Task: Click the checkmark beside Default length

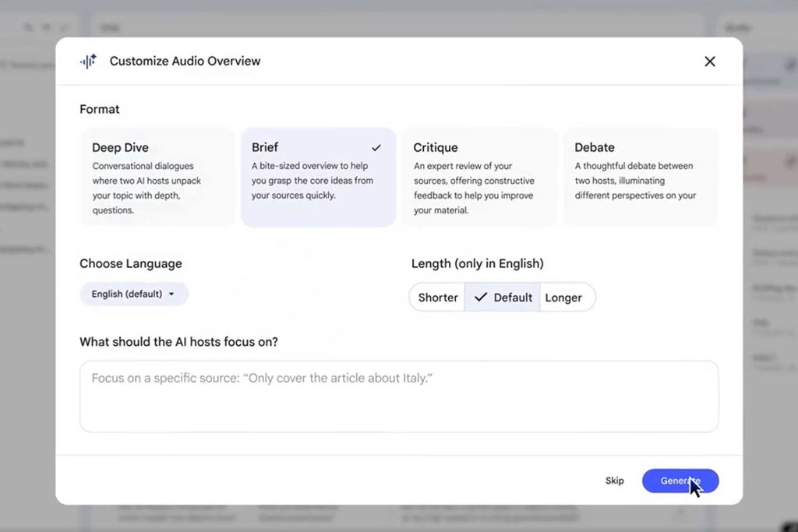Action: coord(482,297)
